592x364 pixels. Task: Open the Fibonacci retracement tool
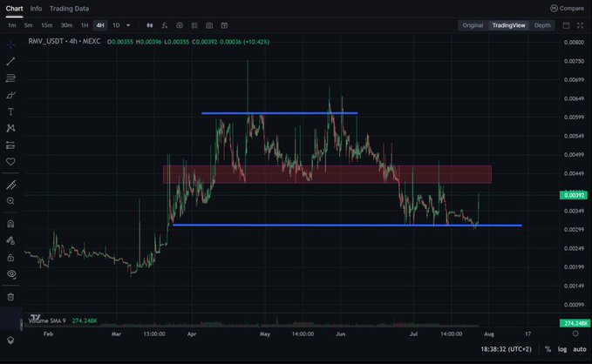11,78
